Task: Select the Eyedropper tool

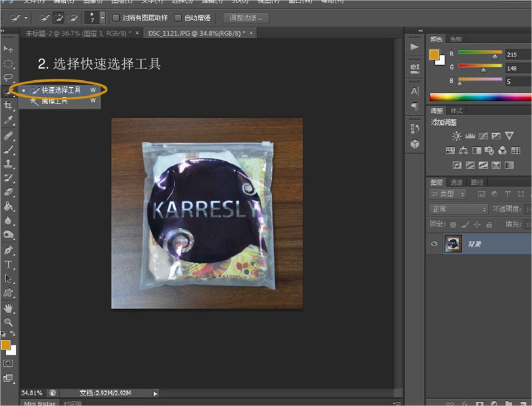Action: pos(8,120)
